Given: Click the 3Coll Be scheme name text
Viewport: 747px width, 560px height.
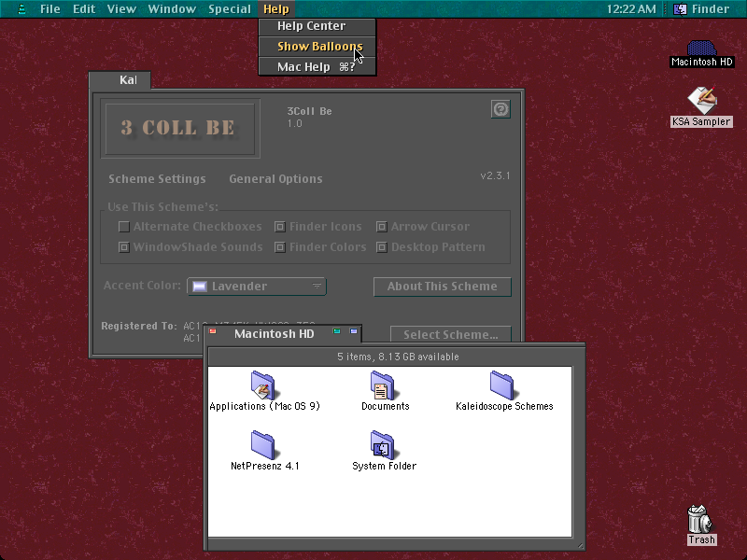Looking at the screenshot, I should 309,111.
